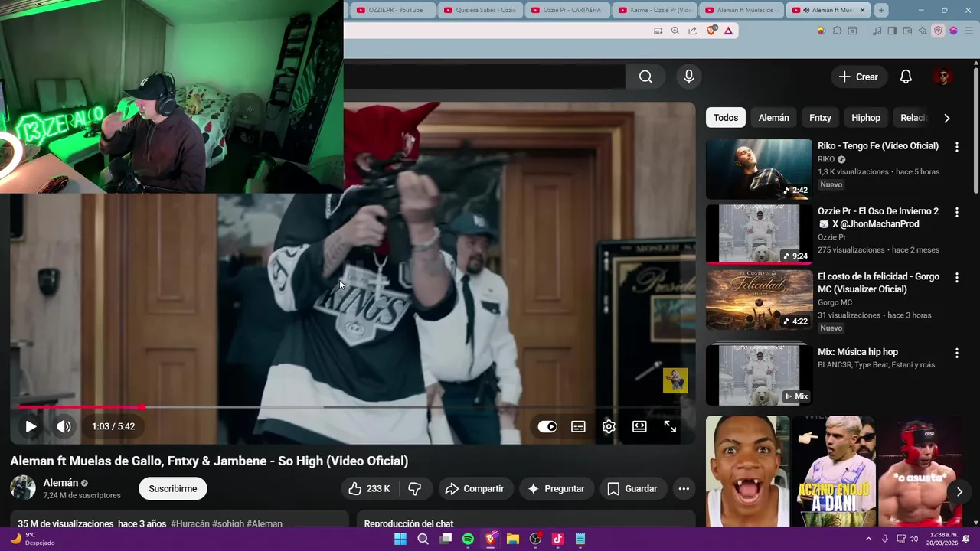Open zoom magnifier in address bar
This screenshot has height=551, width=980.
(x=675, y=31)
